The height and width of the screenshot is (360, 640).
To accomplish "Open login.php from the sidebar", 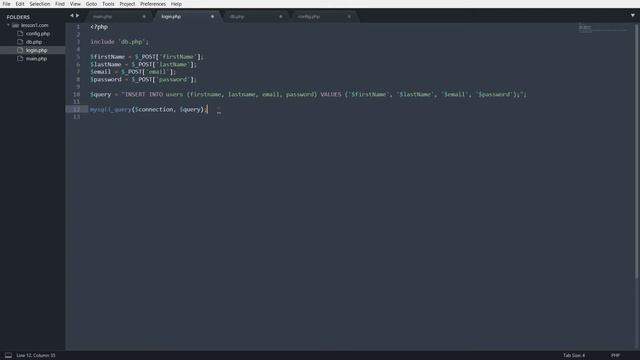I will (37, 50).
